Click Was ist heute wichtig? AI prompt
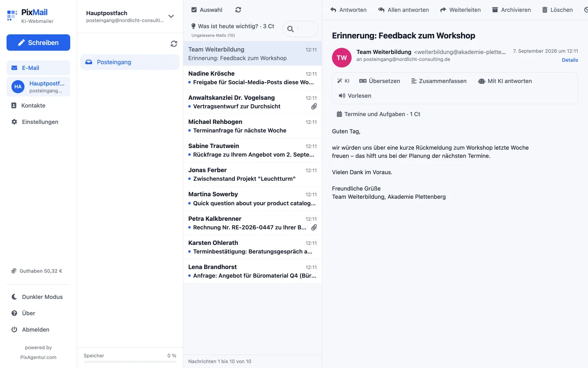 [233, 26]
